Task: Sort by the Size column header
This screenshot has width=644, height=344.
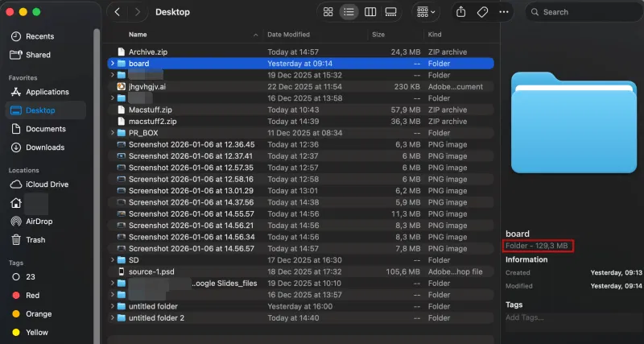Action: [378, 35]
